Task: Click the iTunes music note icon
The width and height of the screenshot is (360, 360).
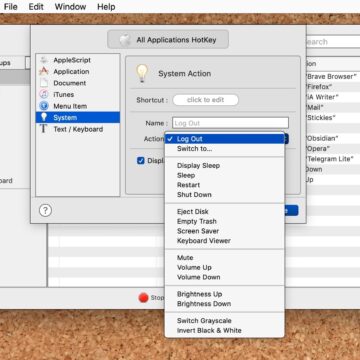Action: [44, 94]
